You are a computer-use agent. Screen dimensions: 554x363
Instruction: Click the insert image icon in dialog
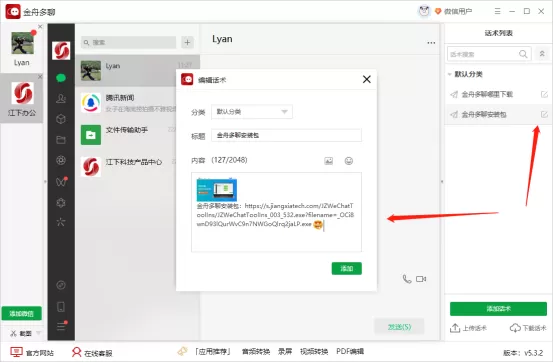pos(329,161)
